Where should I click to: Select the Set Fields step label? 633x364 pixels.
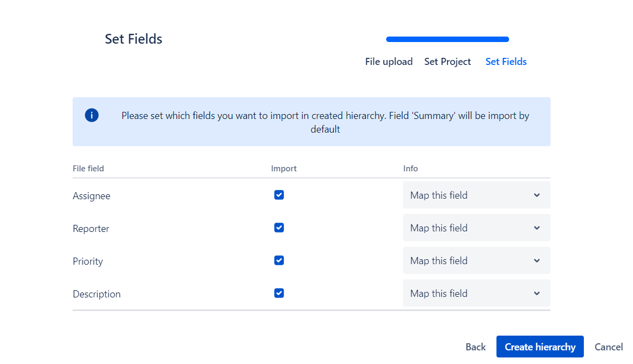(506, 62)
